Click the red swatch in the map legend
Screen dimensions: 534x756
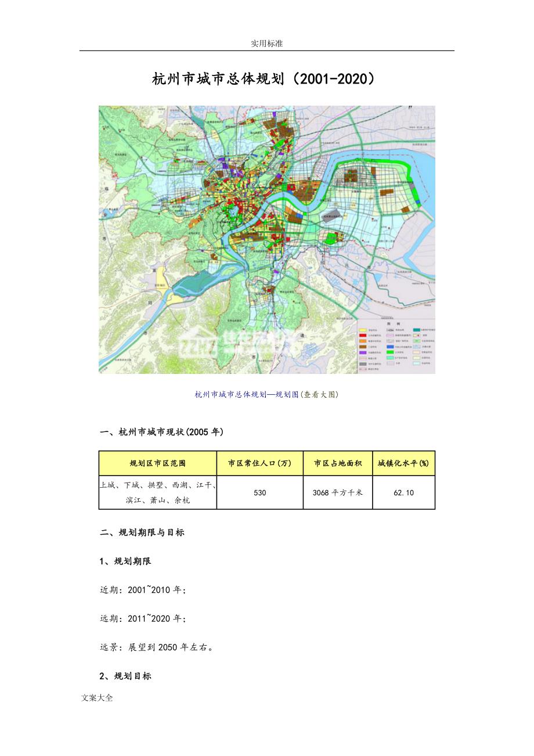coord(363,337)
